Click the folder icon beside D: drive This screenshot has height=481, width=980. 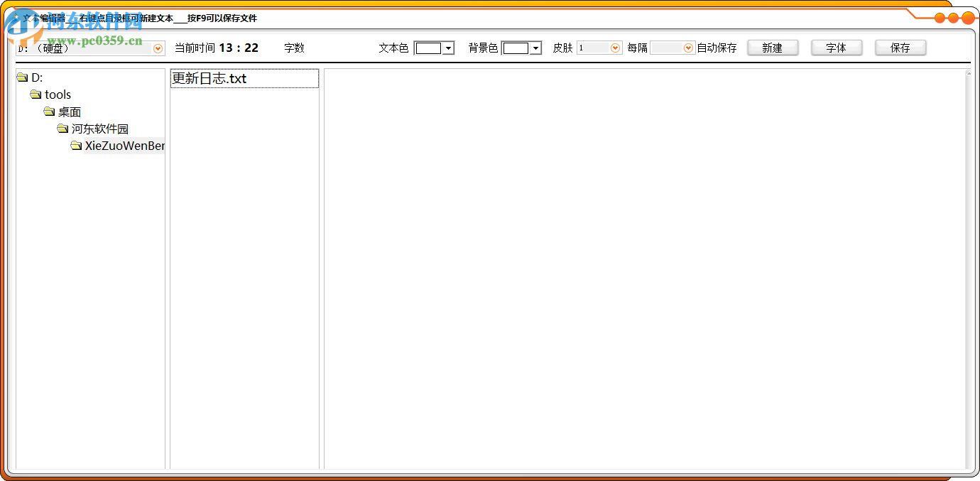click(x=22, y=77)
